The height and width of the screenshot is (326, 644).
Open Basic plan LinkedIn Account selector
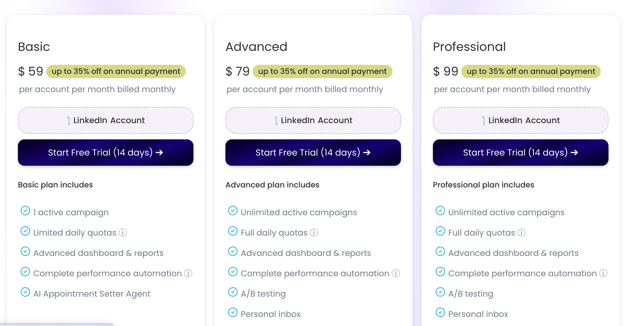106,120
